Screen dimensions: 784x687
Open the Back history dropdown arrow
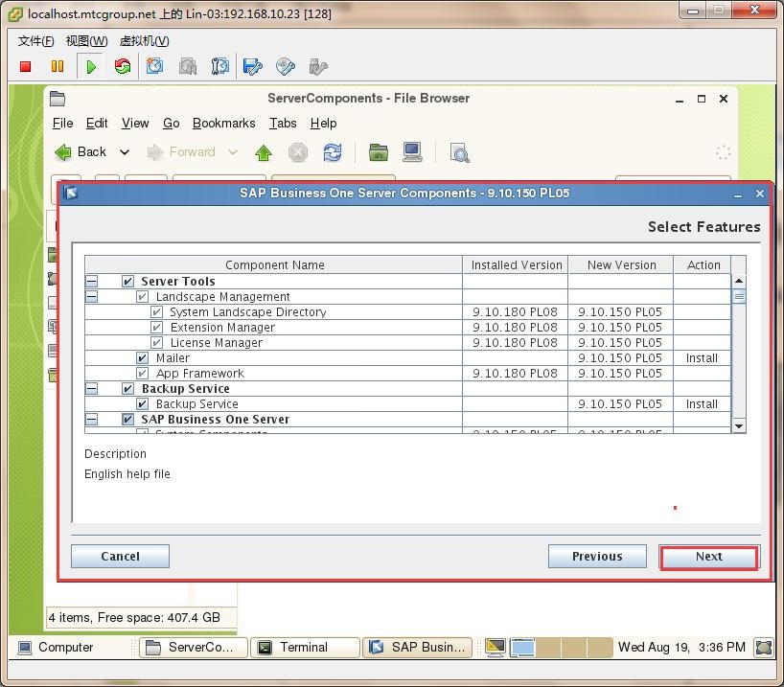point(125,152)
